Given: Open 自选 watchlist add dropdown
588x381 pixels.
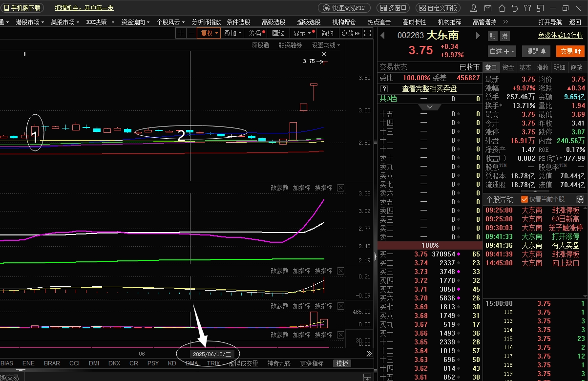Looking at the screenshot, I should [503, 51].
